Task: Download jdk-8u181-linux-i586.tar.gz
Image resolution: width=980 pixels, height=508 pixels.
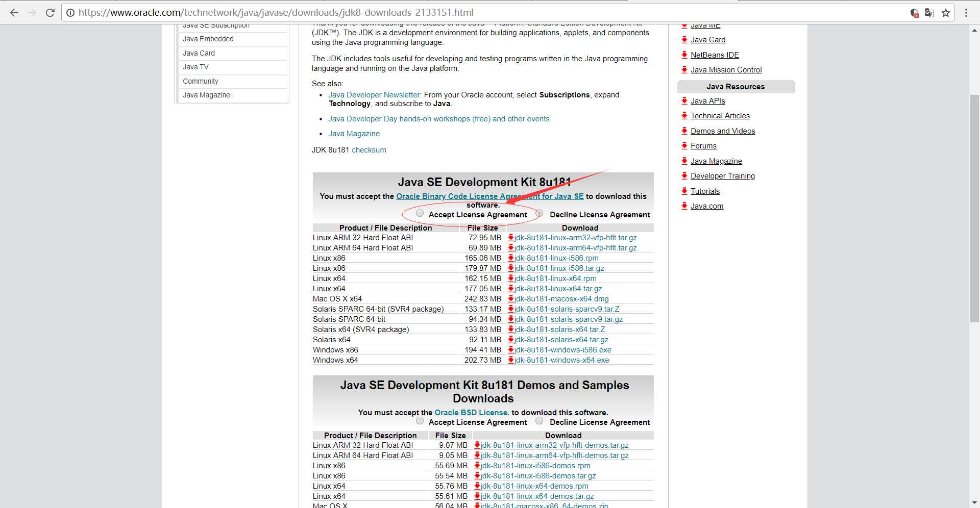Action: tap(559, 268)
